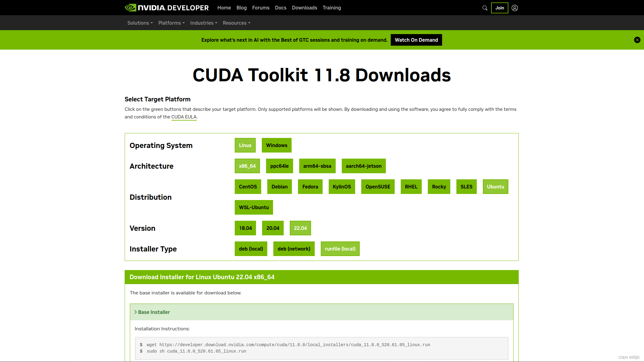Viewport: 644px width, 362px height.
Task: Select x86_64 architecture
Action: 247,166
